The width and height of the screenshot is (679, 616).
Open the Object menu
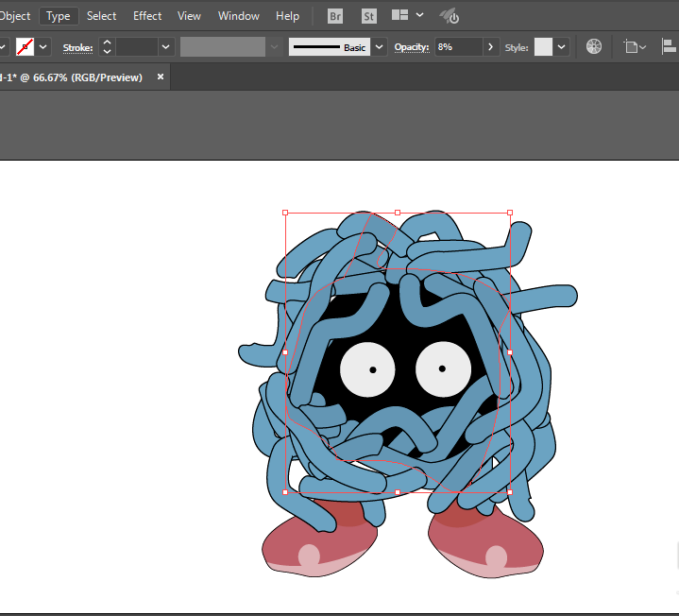(15, 16)
